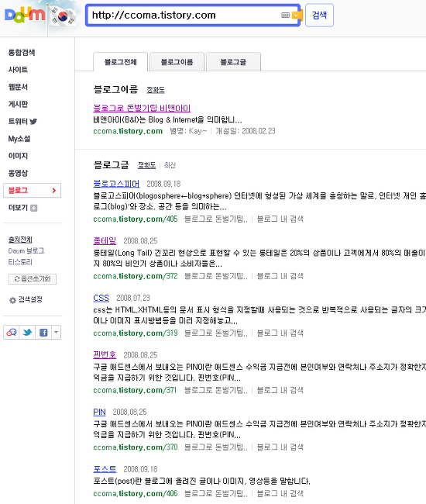This screenshot has height=504, width=426.
Task: Click 블로그 내 검색 for 포스트 result
Action: point(280,493)
